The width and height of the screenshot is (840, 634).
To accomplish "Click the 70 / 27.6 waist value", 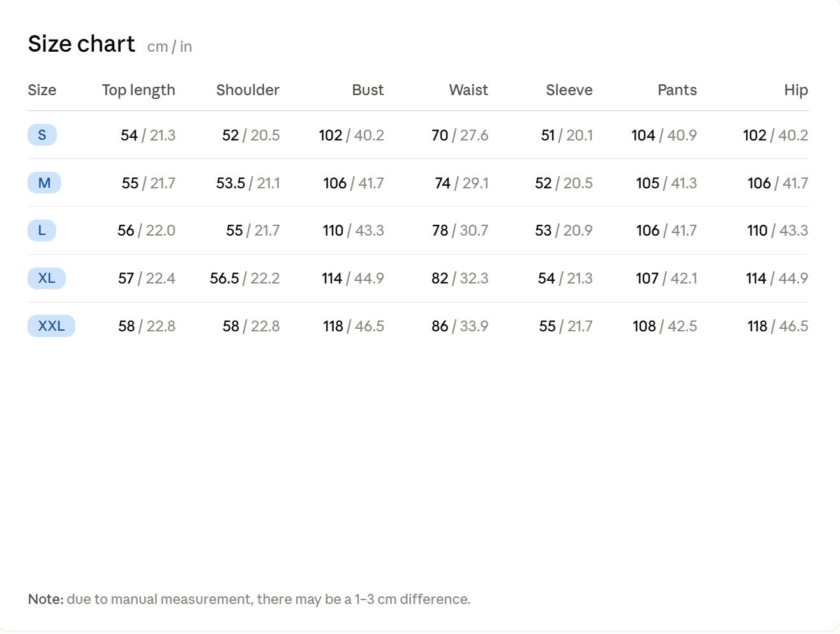I will pos(460,135).
